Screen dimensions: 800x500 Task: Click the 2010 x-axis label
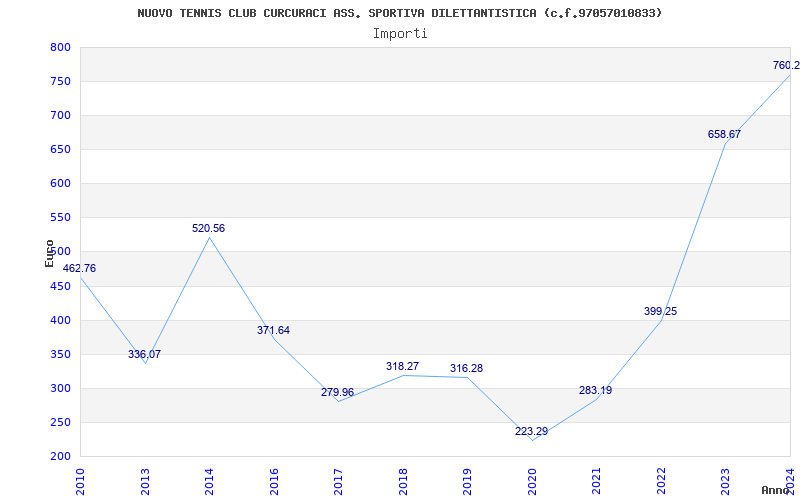[80, 481]
